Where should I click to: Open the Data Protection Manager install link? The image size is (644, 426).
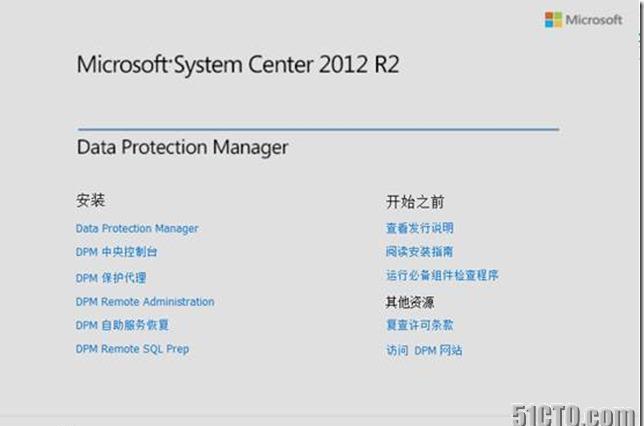[137, 228]
